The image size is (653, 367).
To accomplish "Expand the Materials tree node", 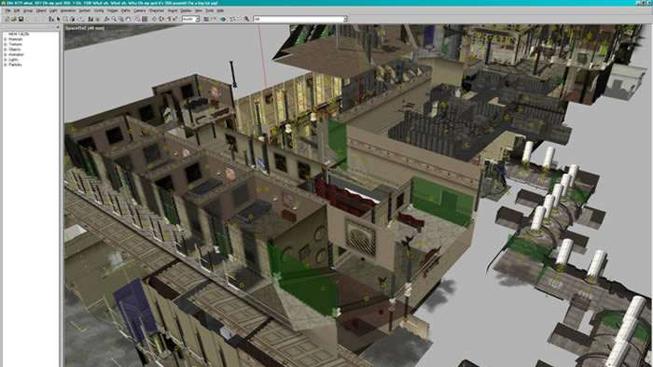I will pos(5,39).
